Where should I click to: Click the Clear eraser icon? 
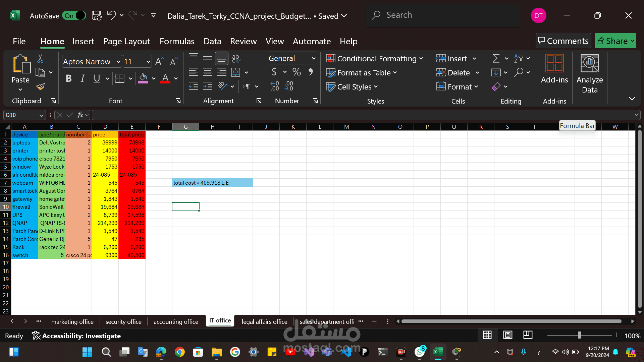pos(496,86)
